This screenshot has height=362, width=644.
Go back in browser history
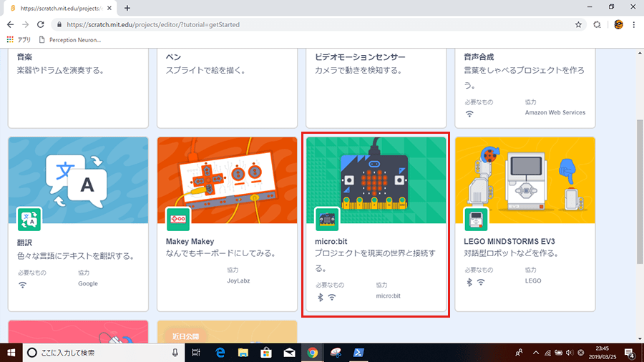[10, 24]
